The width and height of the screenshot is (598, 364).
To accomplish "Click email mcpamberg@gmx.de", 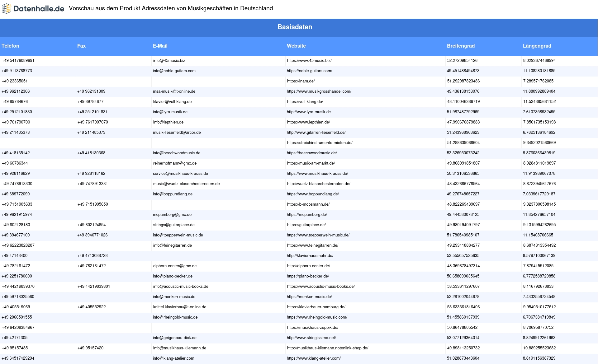I will click(172, 215).
